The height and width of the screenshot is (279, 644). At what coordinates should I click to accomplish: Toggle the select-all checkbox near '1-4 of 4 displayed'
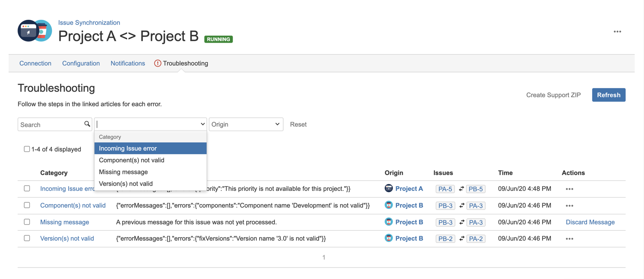point(27,149)
